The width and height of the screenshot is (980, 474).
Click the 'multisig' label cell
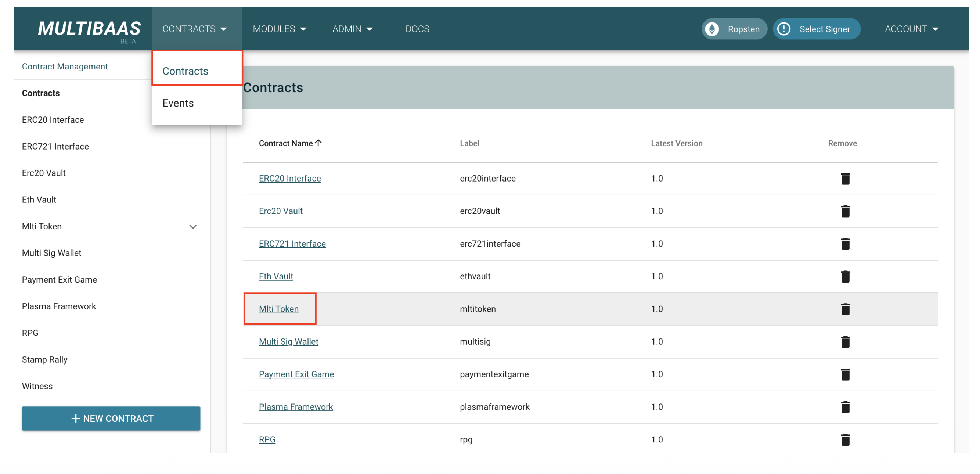click(475, 342)
